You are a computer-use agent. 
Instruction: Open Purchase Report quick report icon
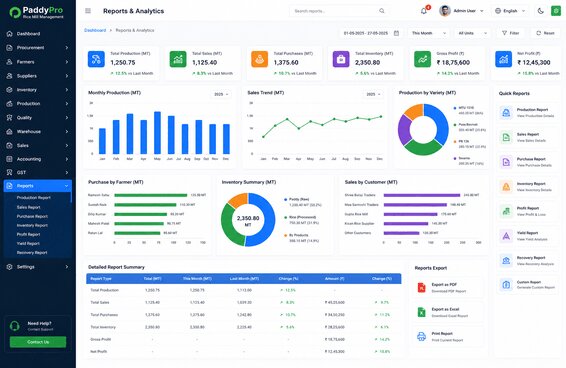(x=506, y=162)
